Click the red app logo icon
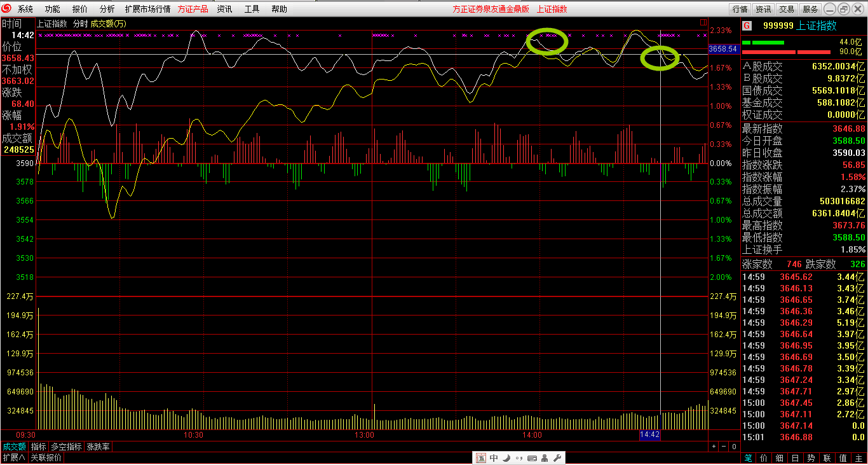Screen dimensions: 868x465 (x=7, y=9)
